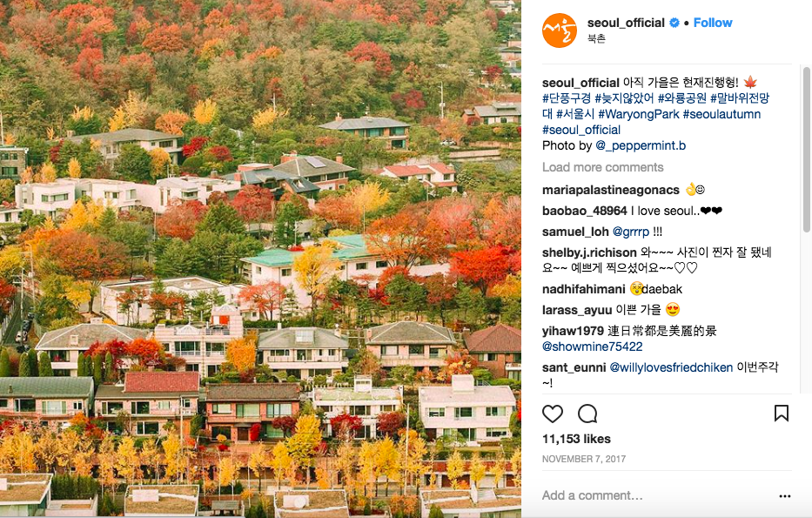Open the #seoulautumn hashtag
This screenshot has height=518, width=812.
(x=721, y=114)
